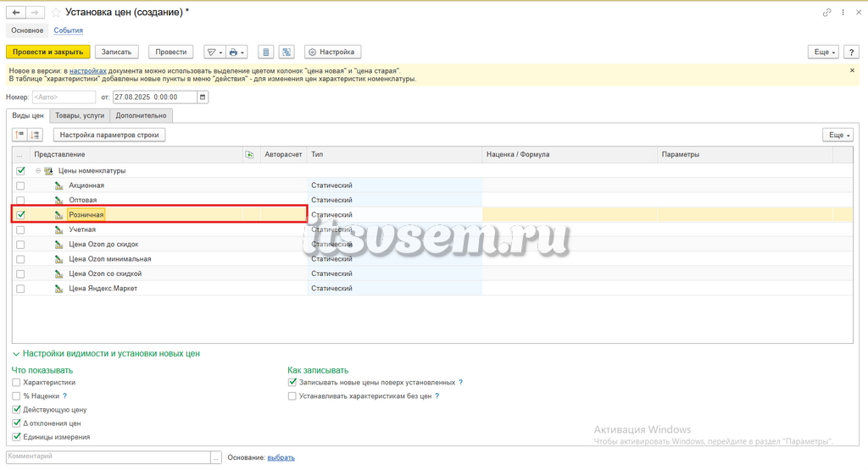Screen dimensions: 868x470
Task: Click the Цена Яндекс.Маркет row icon
Action: (58, 289)
